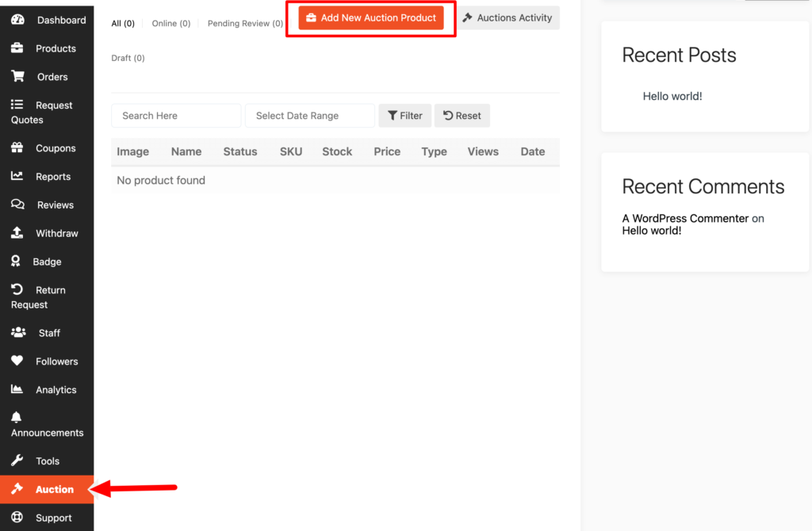Click the Recent Comments heading
Viewport: 812px width, 531px height.
pos(703,186)
